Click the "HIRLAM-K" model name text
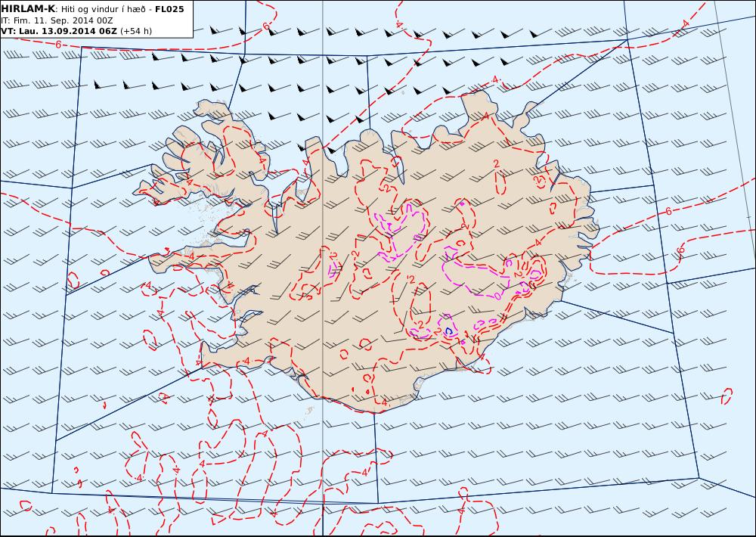756x537 pixels. (29, 9)
